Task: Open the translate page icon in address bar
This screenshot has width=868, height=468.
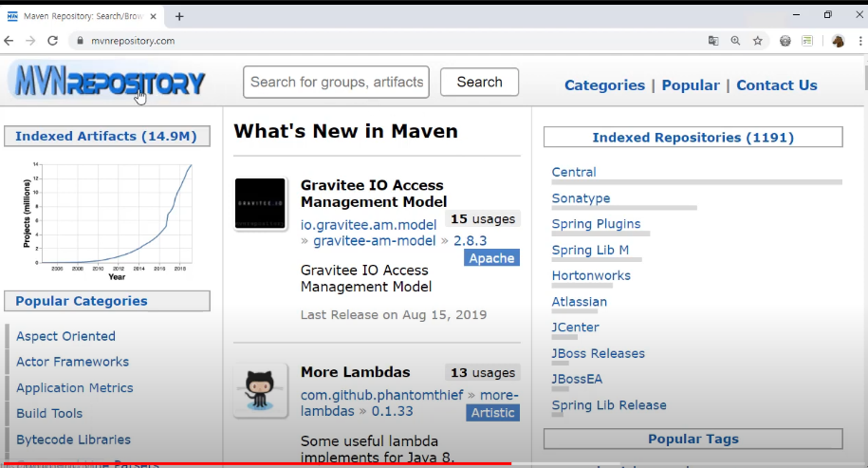Action: point(713,41)
